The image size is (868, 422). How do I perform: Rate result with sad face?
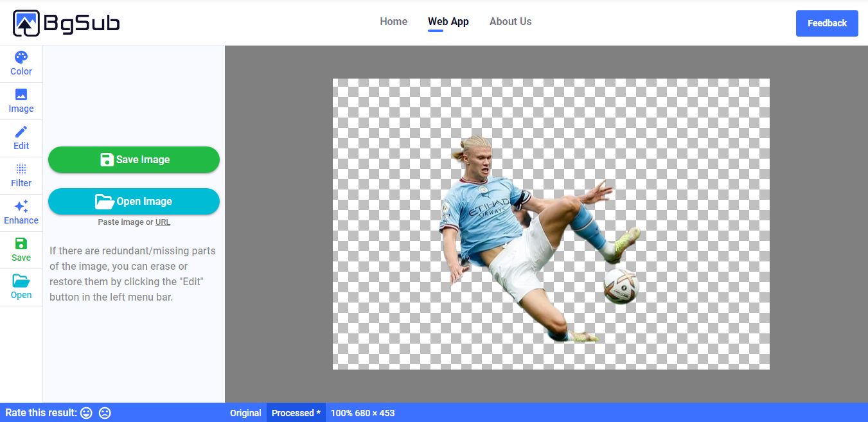(105, 413)
